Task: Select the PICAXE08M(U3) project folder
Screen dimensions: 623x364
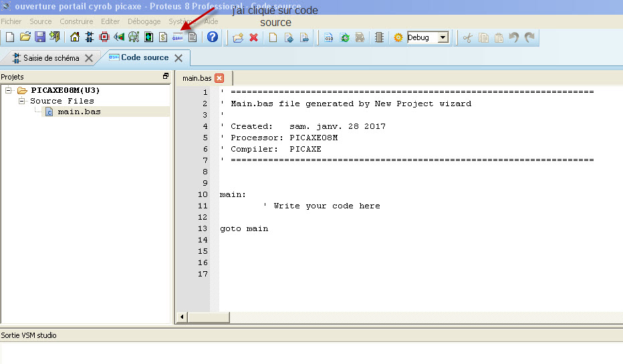Action: 65,91
